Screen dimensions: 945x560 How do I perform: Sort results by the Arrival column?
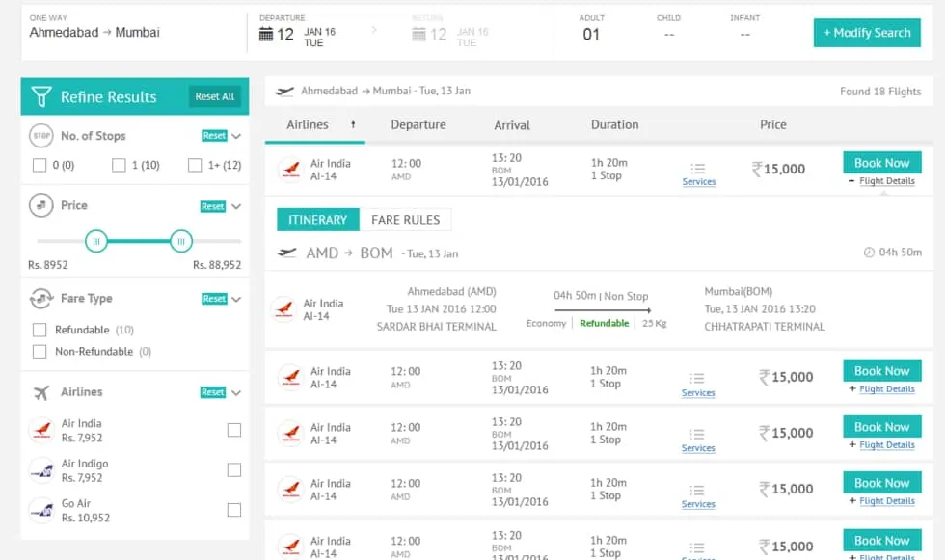click(x=512, y=125)
